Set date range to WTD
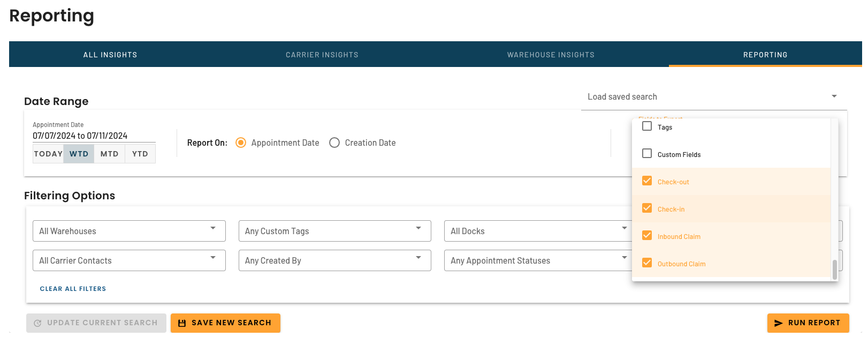 point(79,154)
